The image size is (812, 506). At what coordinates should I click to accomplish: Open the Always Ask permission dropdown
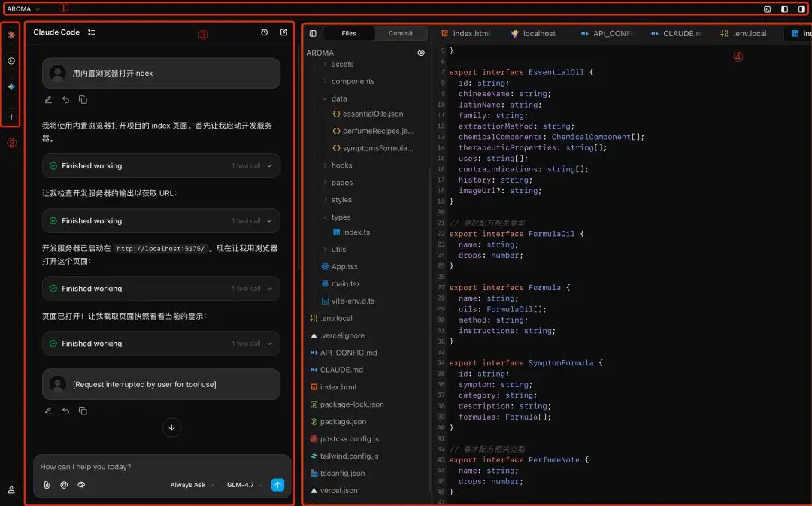pyautogui.click(x=191, y=485)
